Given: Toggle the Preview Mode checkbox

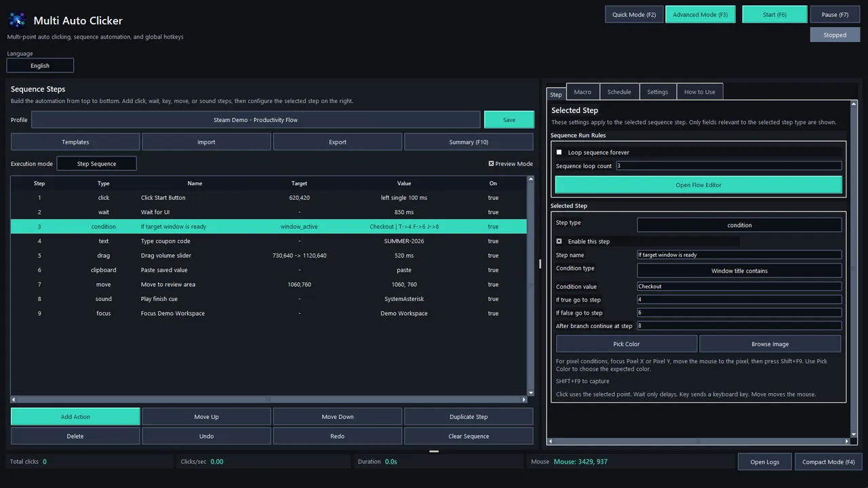Looking at the screenshot, I should pyautogui.click(x=492, y=163).
